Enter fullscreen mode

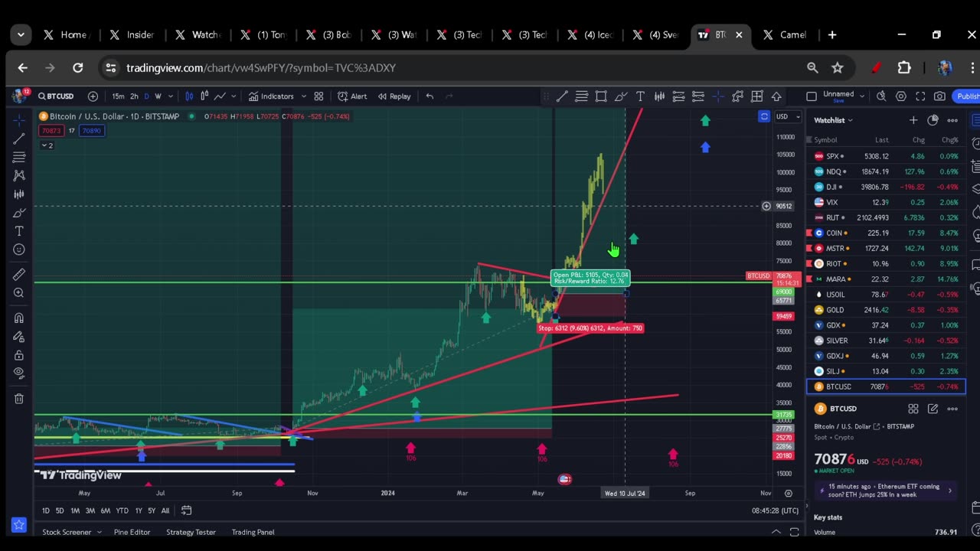(x=920, y=96)
